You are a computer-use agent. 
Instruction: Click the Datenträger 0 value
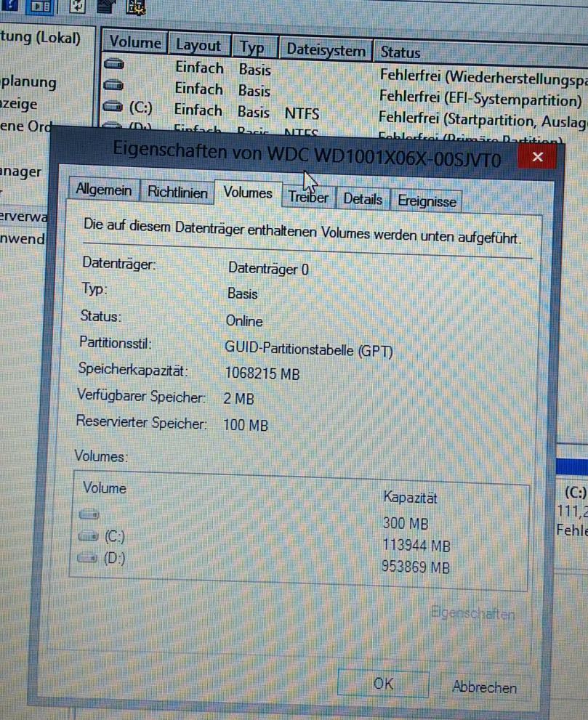[268, 269]
